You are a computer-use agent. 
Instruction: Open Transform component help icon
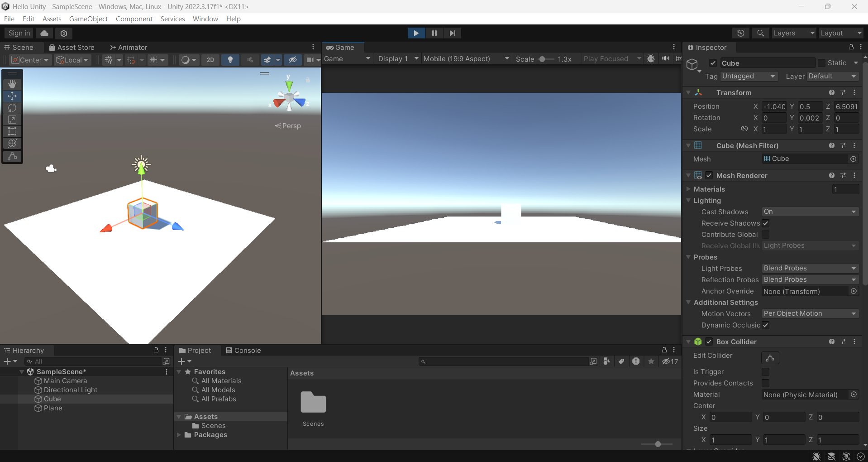pos(832,92)
